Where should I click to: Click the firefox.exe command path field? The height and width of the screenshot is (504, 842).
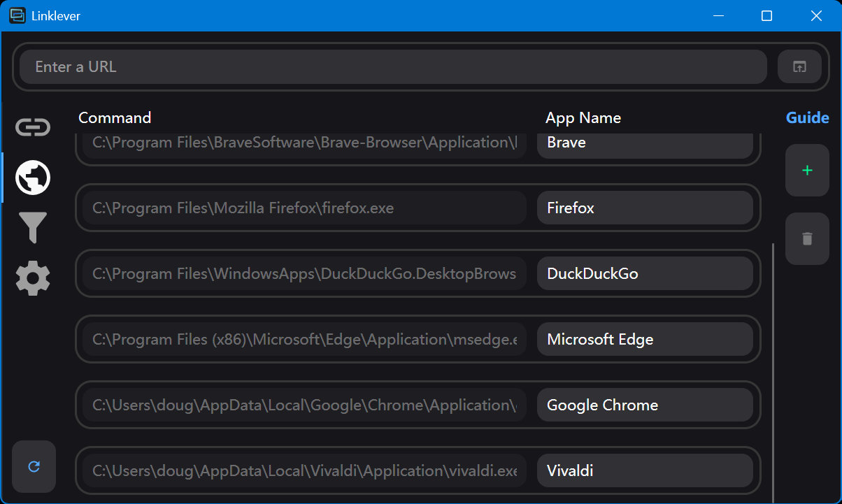[304, 208]
